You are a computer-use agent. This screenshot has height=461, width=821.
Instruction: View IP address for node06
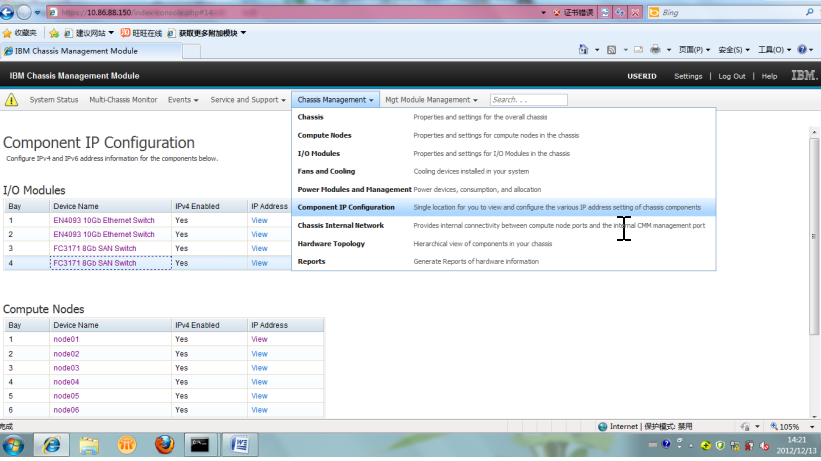[259, 410]
